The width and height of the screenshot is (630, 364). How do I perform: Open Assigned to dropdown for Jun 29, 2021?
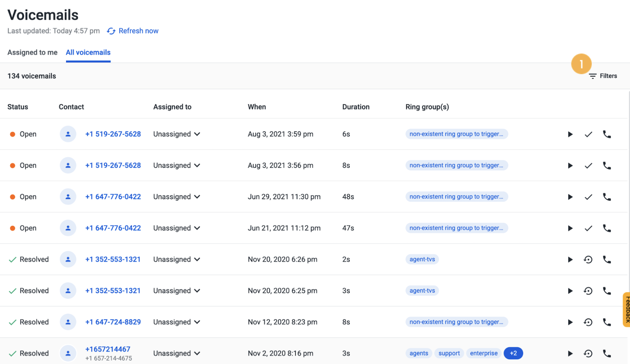(x=177, y=197)
